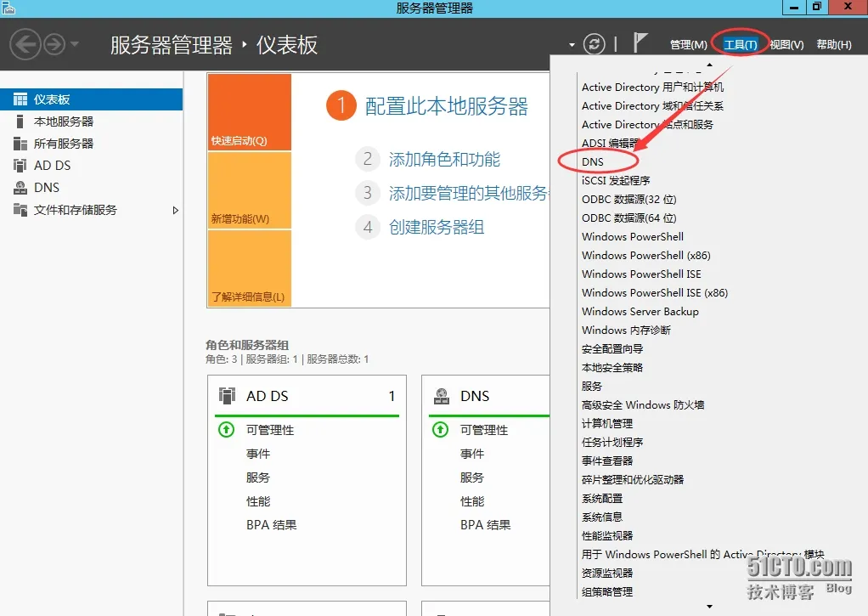
Task: Click 可管理性 status icon in DNS tile
Action: coord(441,429)
